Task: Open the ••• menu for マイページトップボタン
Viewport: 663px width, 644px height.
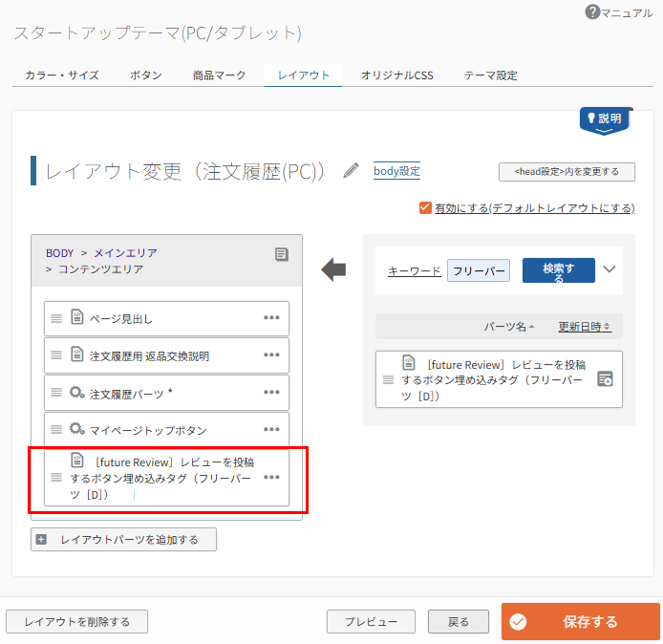Action: (x=271, y=429)
